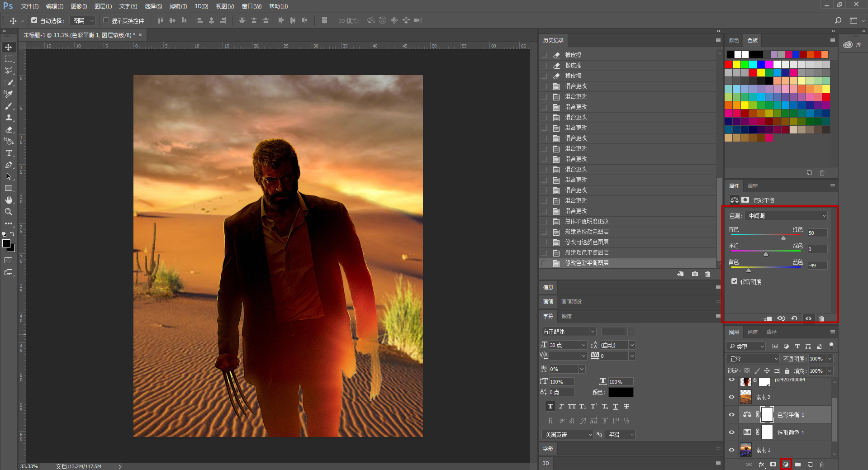The width and height of the screenshot is (868, 470).
Task: Open layer styles fx menu
Action: coord(762,464)
